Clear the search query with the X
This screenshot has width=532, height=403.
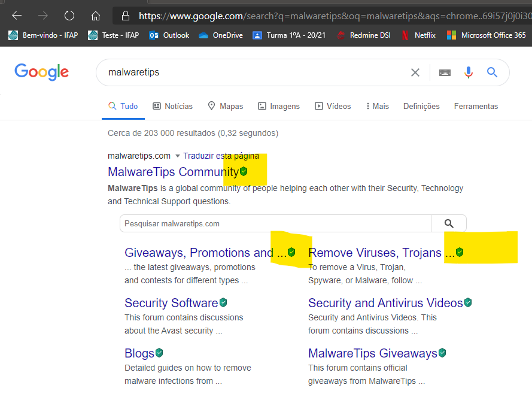coord(415,72)
